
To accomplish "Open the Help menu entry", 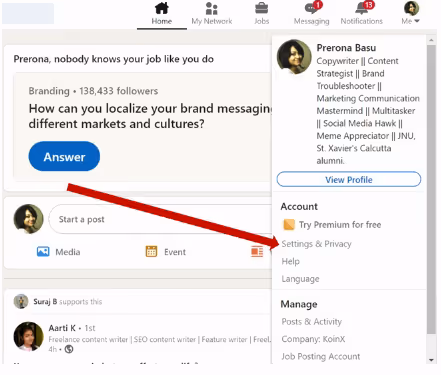I will pos(291,261).
